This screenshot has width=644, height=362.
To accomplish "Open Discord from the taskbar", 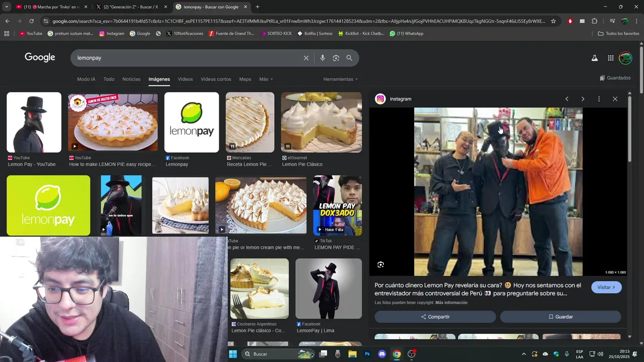I will 382,354.
